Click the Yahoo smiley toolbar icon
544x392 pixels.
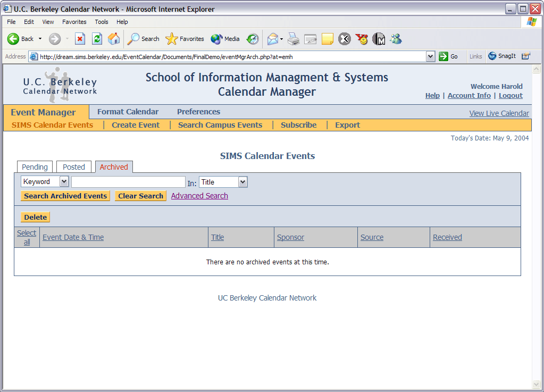point(362,39)
